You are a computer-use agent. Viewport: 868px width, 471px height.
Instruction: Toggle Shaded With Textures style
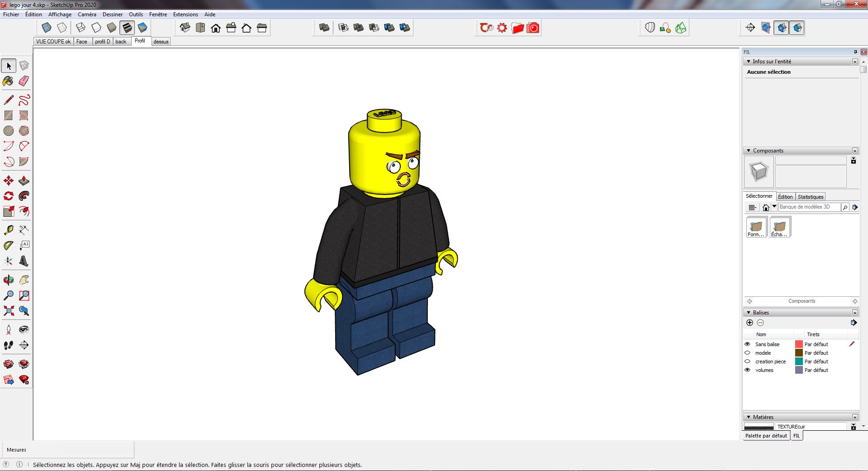coord(127,28)
